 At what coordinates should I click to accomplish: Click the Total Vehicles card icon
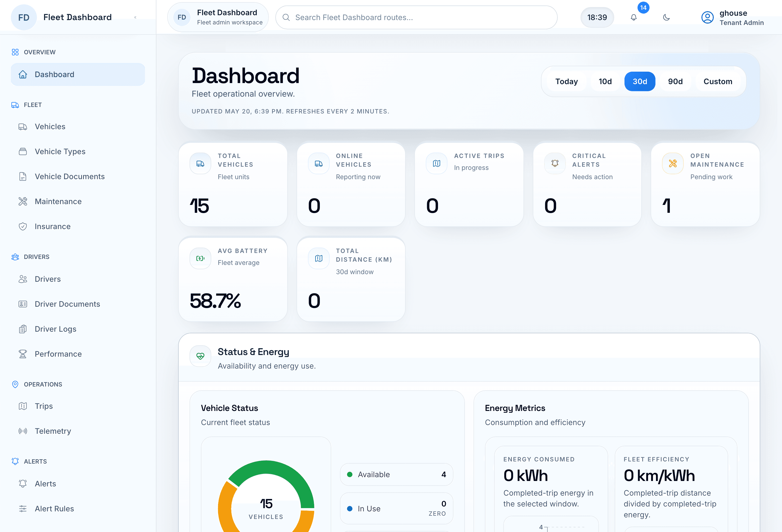coord(200,163)
